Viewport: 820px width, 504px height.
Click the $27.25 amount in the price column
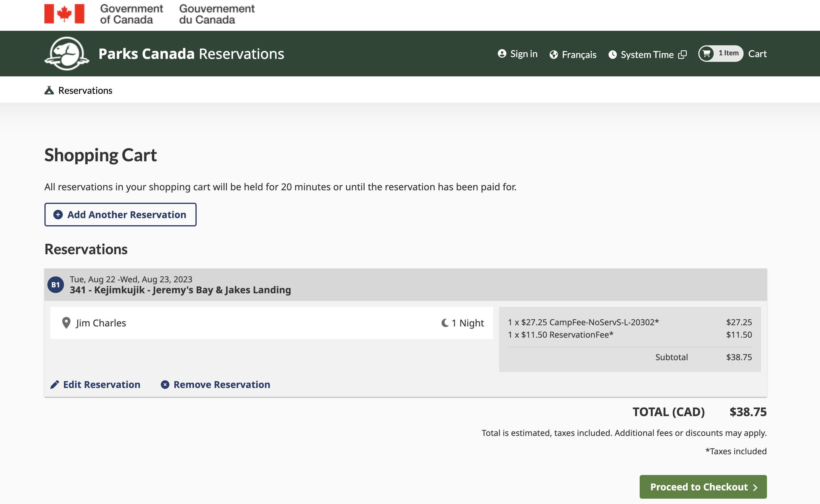[739, 322]
